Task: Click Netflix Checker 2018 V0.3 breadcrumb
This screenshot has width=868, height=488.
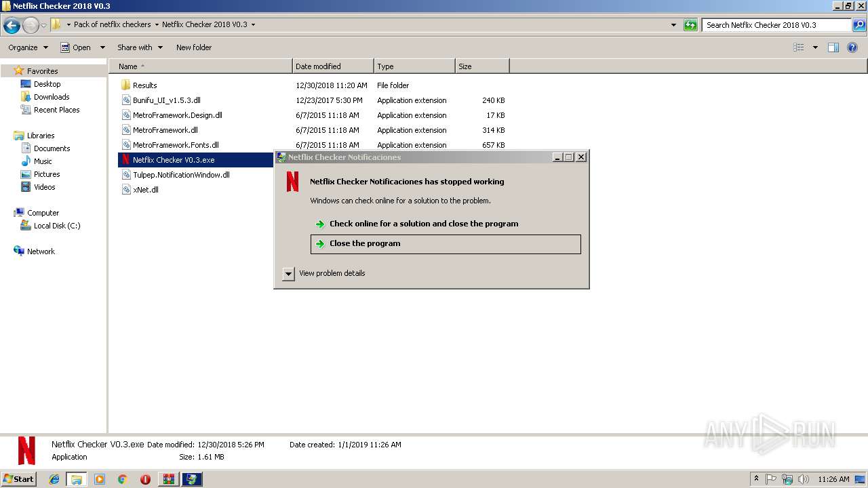Action: (205, 24)
